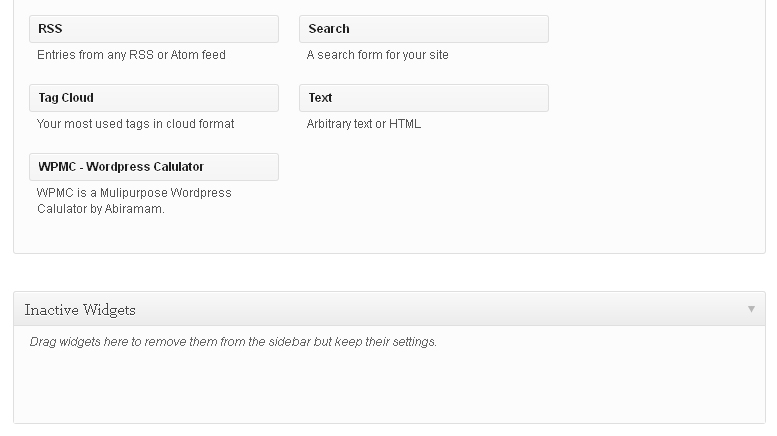Click the WPMC Mulipurpose Calulator description text
This screenshot has width=777, height=436.
(x=134, y=201)
